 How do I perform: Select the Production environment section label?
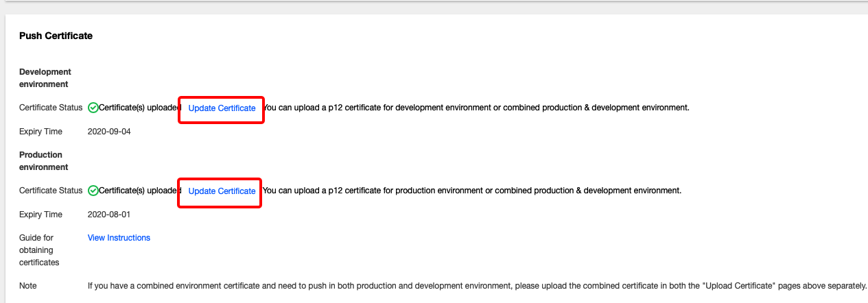(x=44, y=161)
